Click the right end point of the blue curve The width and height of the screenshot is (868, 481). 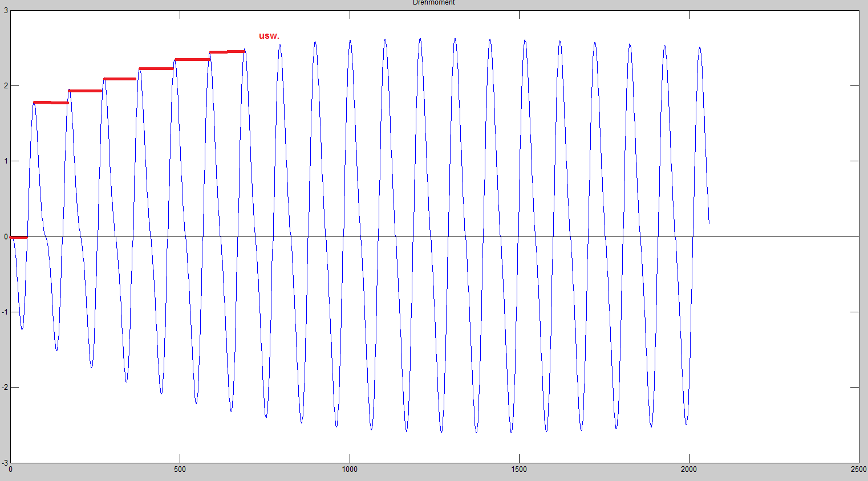709,223
